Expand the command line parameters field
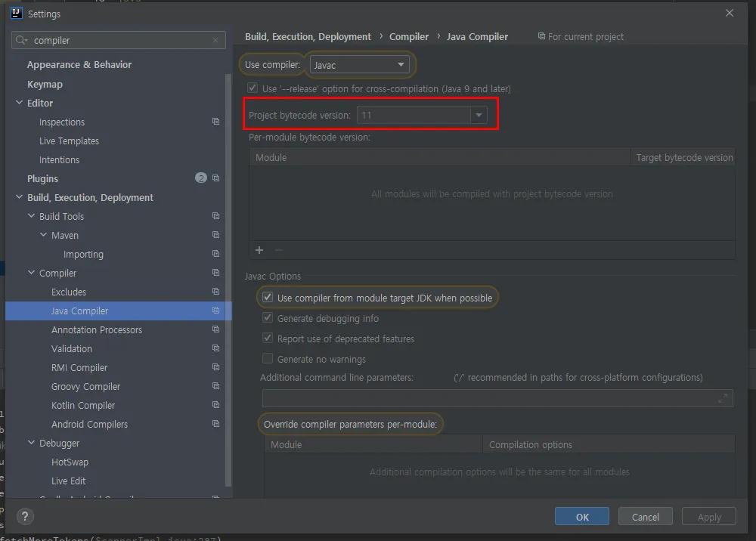 723,398
